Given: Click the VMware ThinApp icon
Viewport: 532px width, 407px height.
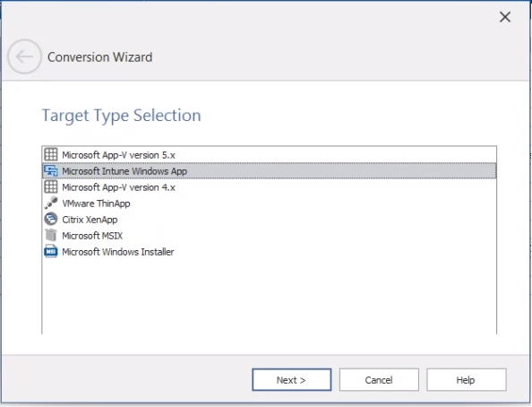Looking at the screenshot, I should coord(51,203).
